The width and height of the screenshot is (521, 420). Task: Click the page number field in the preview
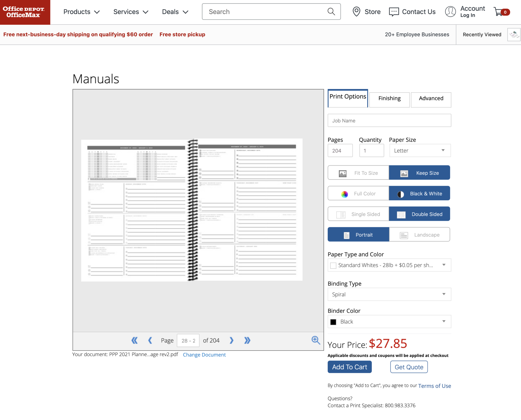pyautogui.click(x=188, y=340)
